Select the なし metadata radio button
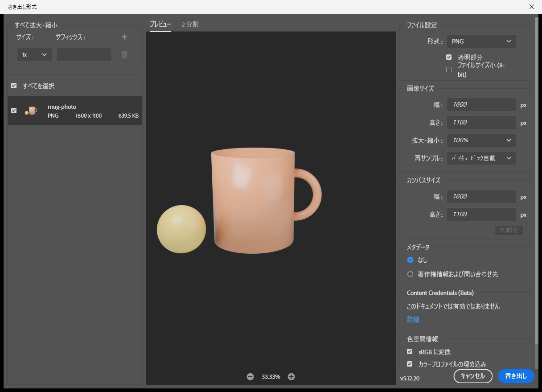Screen dimensions: 542x392 410,260
